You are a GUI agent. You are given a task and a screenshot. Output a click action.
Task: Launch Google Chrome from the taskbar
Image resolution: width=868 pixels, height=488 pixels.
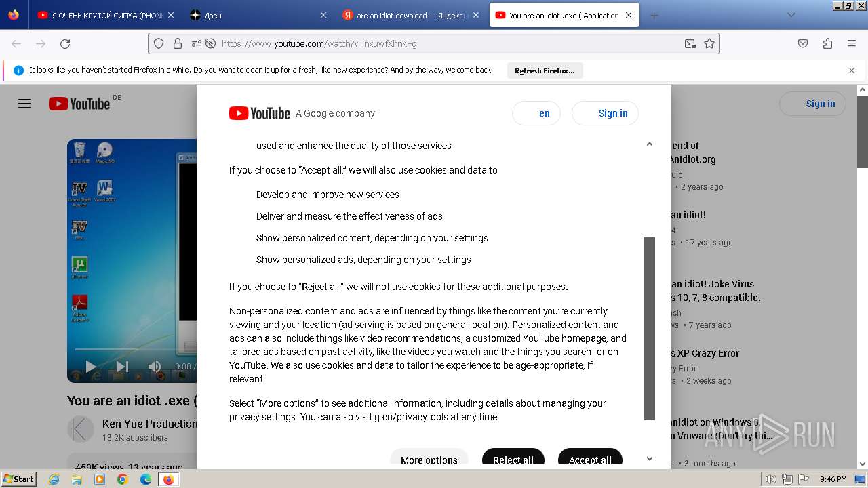point(123,479)
